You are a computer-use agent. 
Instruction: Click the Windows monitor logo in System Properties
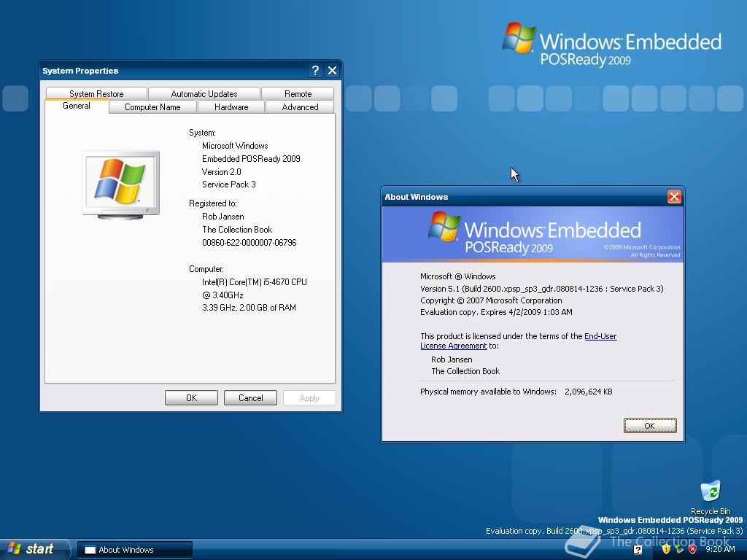pyautogui.click(x=120, y=185)
